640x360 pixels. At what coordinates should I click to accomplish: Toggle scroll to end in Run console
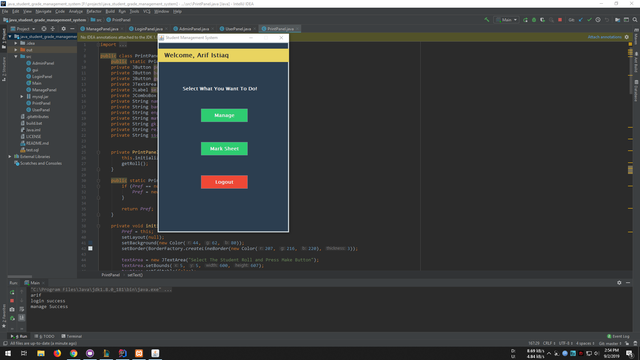coord(22,318)
